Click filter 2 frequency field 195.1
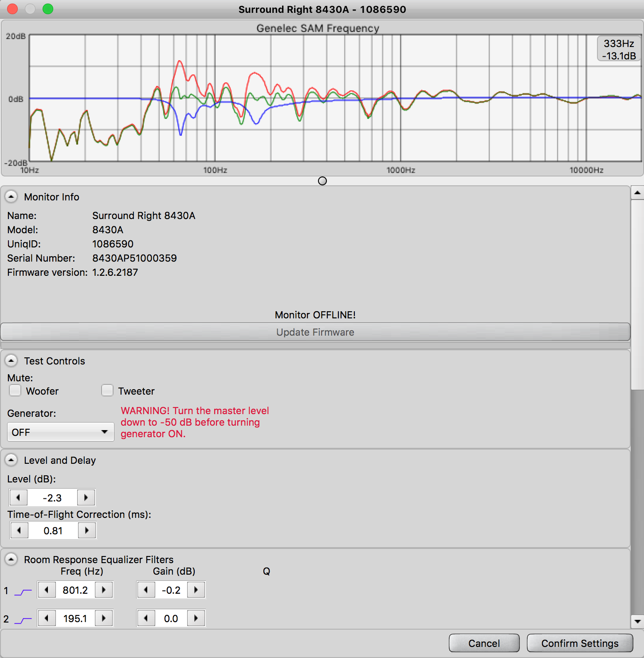The image size is (644, 658). 75,618
